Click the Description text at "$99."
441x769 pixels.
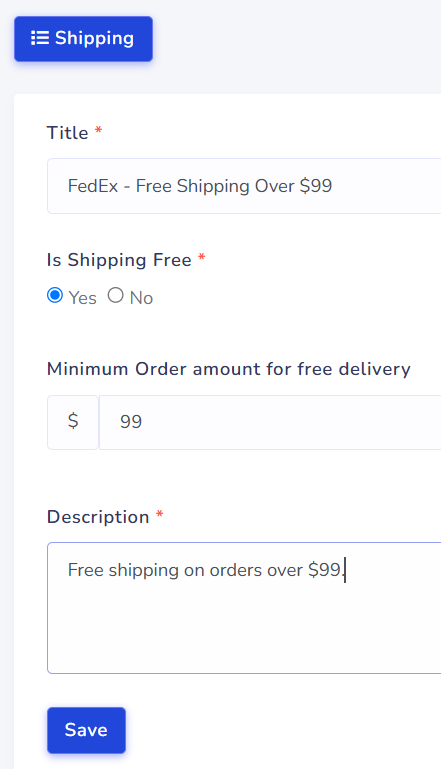[x=326, y=570]
